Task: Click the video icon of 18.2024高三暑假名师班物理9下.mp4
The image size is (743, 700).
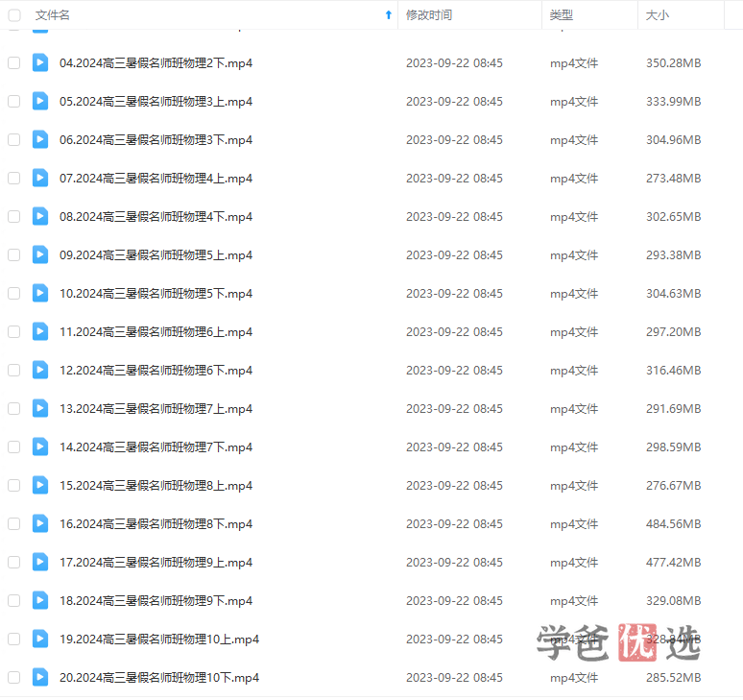Action: tap(40, 600)
